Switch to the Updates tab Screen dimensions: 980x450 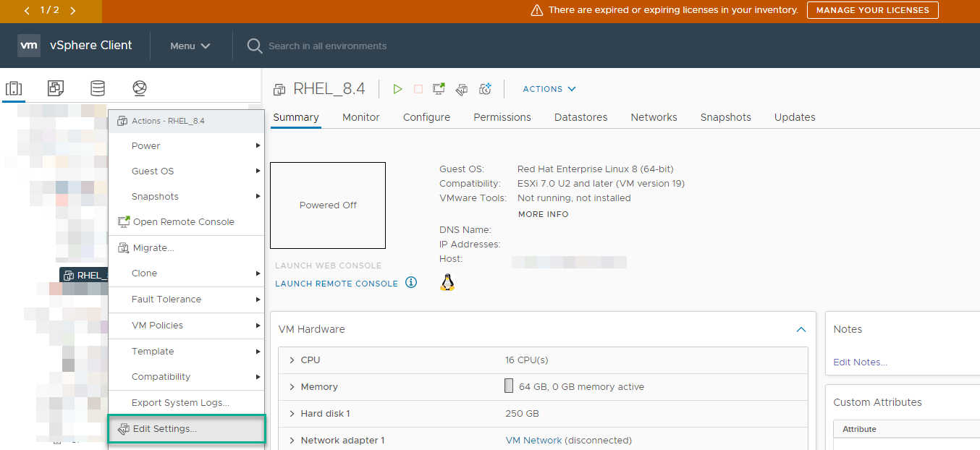coord(795,117)
